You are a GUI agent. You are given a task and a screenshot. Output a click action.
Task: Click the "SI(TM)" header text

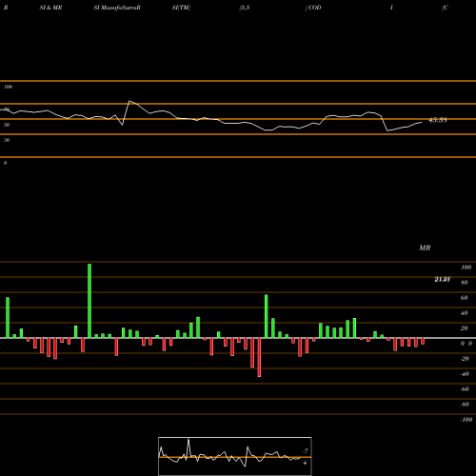(181, 8)
